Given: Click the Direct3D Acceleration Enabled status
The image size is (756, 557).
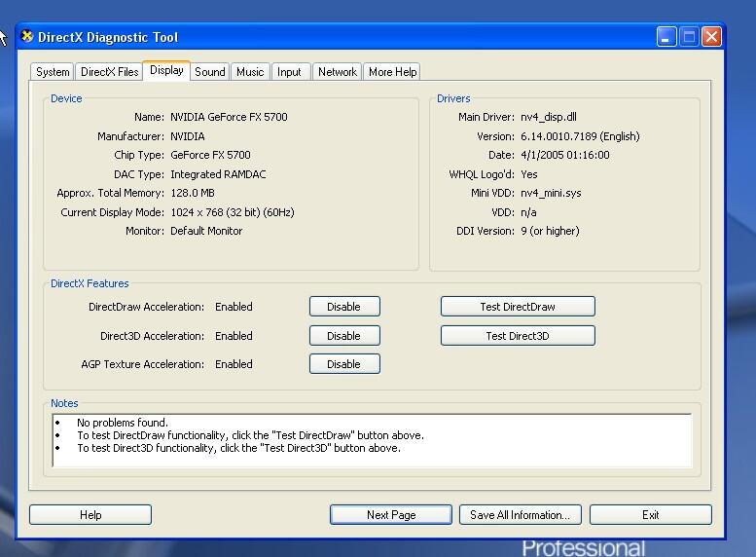Looking at the screenshot, I should point(234,335).
